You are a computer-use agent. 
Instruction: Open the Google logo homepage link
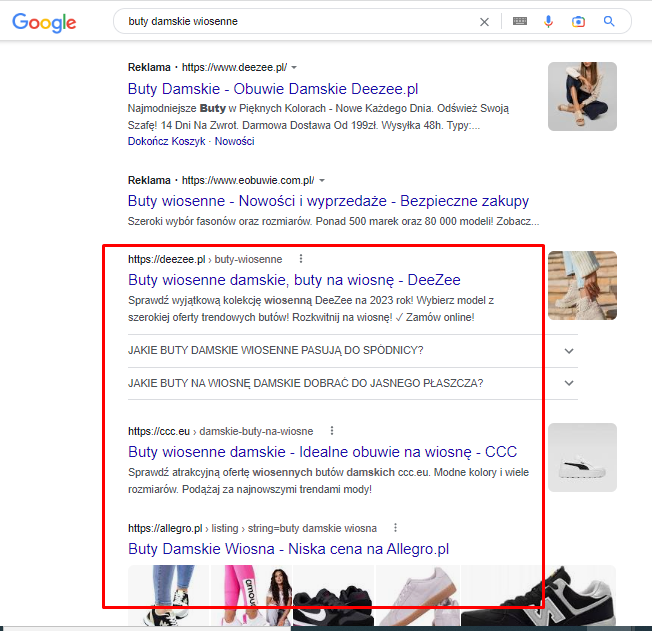coord(44,22)
